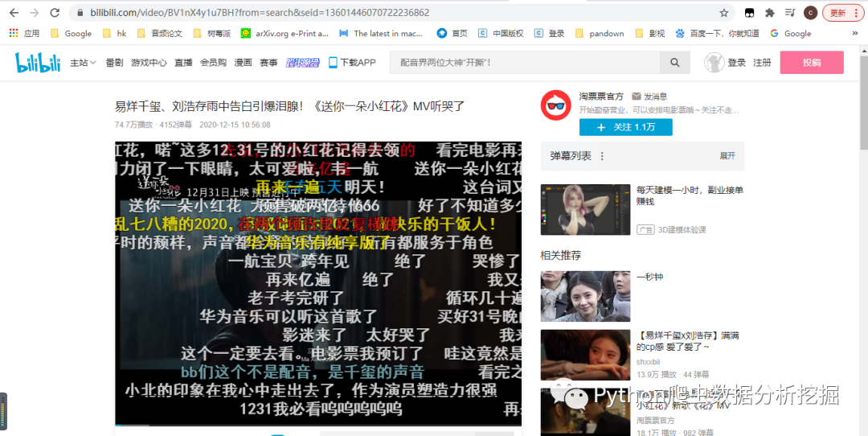Viewport: 868px width, 436px height.
Task: Open the arXiv.org e-Print bookmark
Action: tap(285, 33)
